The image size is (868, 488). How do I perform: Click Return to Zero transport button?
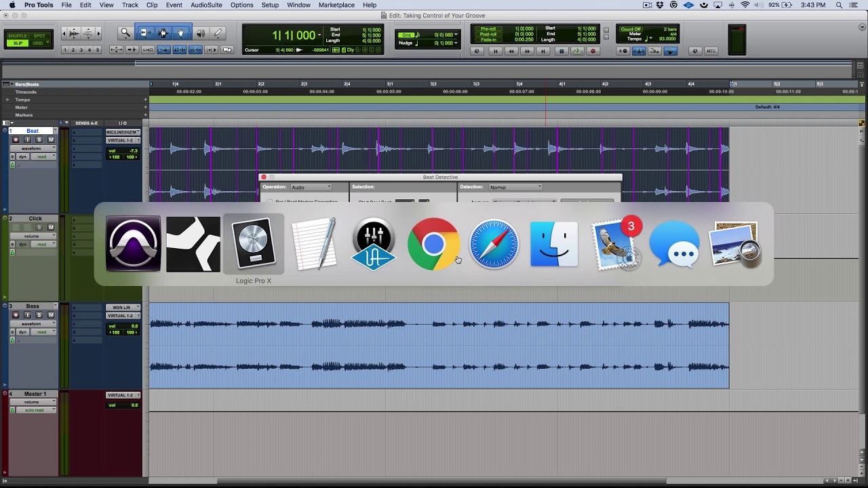pyautogui.click(x=495, y=51)
